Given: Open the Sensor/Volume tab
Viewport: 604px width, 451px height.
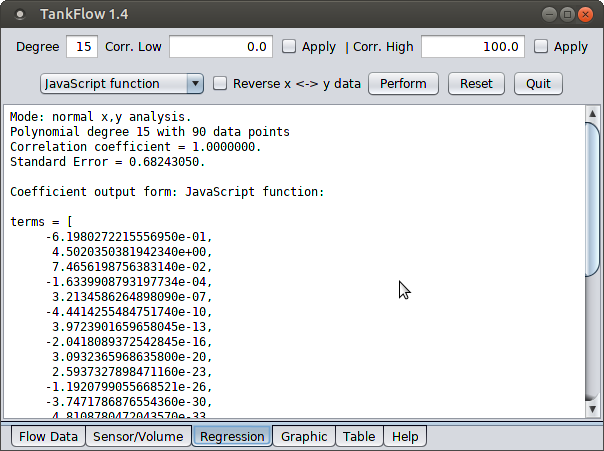Looking at the screenshot, I should tap(138, 437).
